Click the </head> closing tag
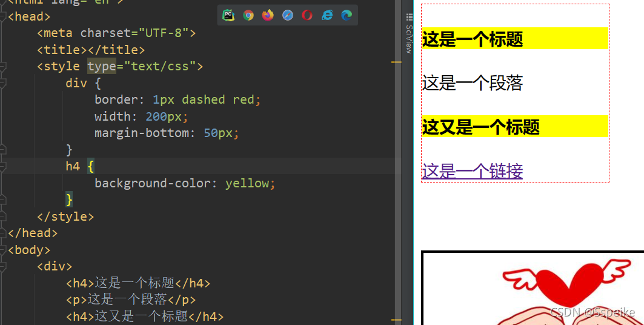644x325 pixels. pyautogui.click(x=33, y=233)
